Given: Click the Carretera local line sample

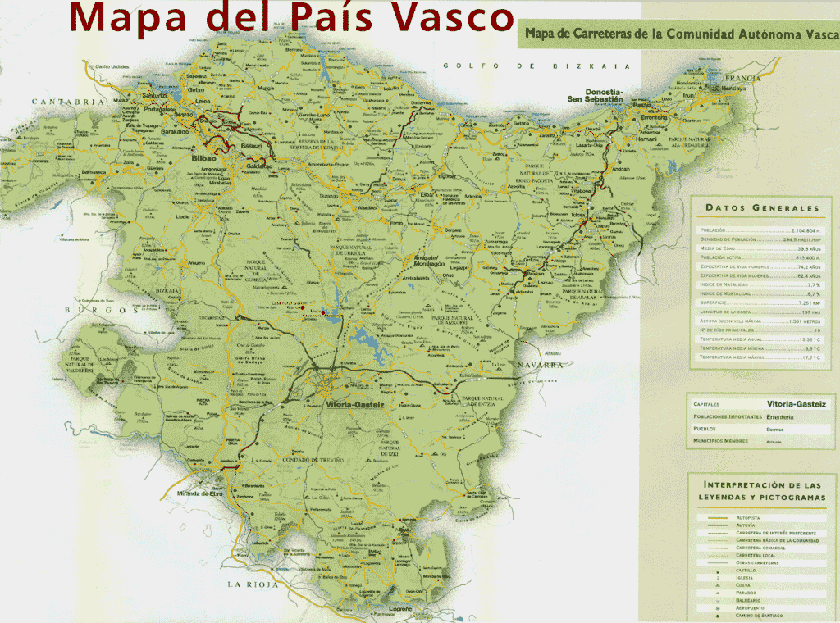Looking at the screenshot, I should click(x=717, y=555).
